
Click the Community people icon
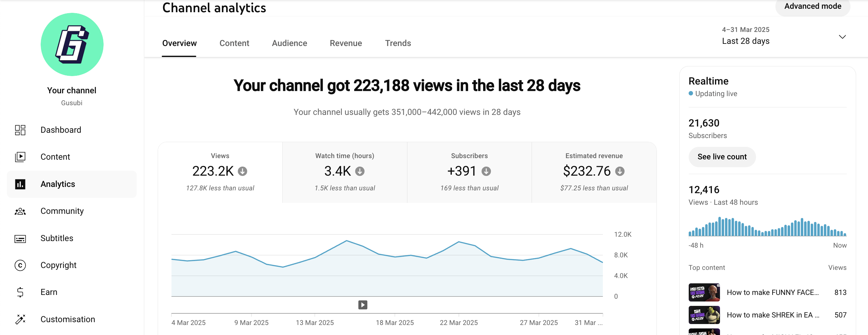(20, 211)
